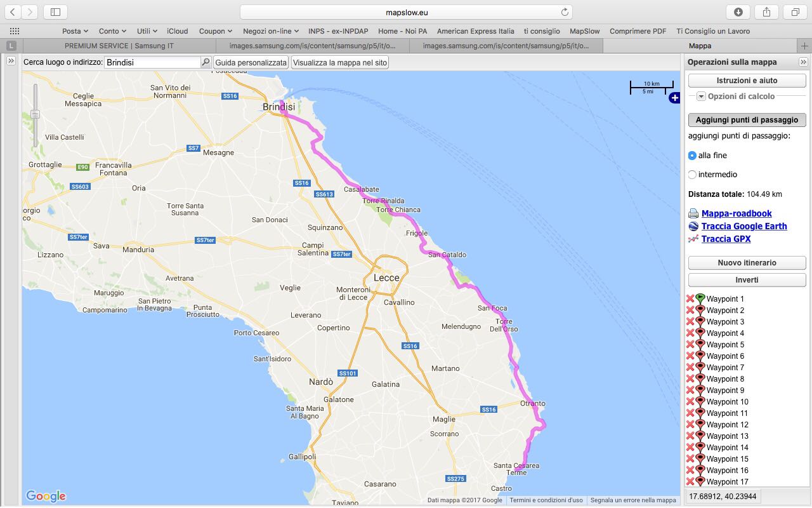Click Nuovo itinerario button
Viewport: 812px width, 508px height.
747,263
